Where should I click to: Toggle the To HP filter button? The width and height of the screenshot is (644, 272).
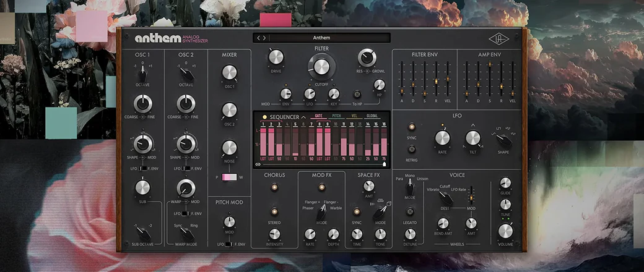tap(357, 94)
